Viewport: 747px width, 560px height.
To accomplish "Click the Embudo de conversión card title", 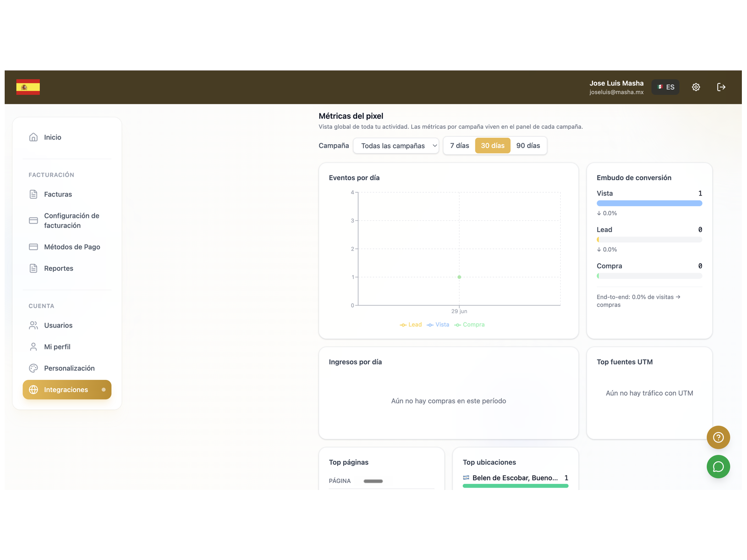I will 634,178.
